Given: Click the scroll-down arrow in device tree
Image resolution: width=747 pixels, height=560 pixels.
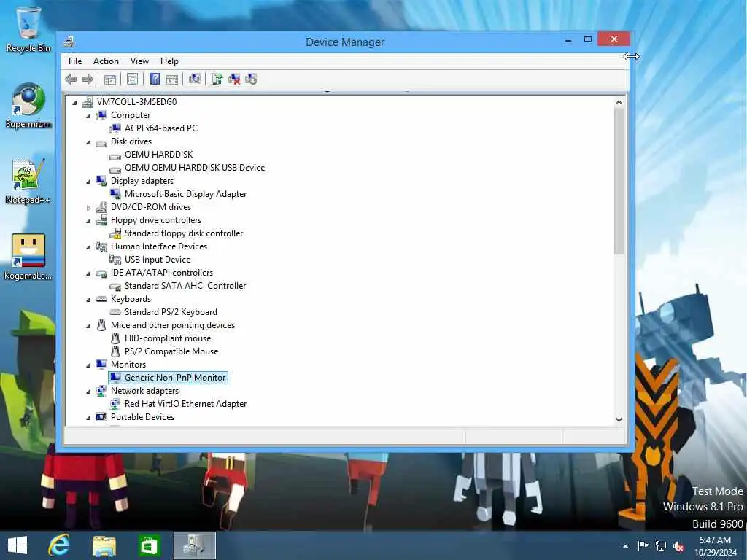Looking at the screenshot, I should tap(619, 419).
